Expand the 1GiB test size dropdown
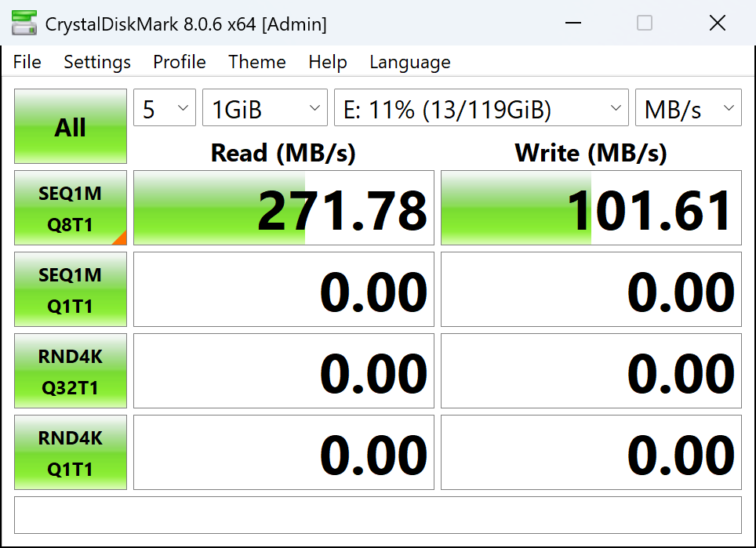 pos(265,107)
